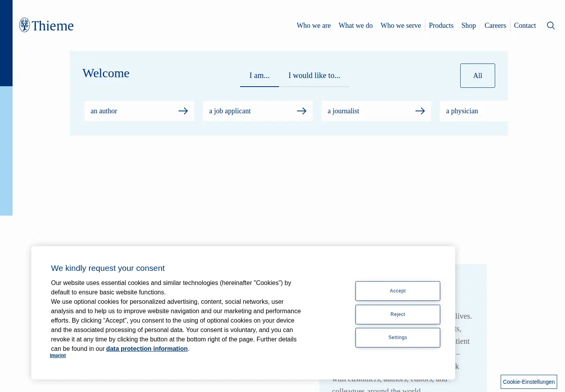The height and width of the screenshot is (392, 565).
Task: Open the Contact page
Action: click(x=525, y=25)
